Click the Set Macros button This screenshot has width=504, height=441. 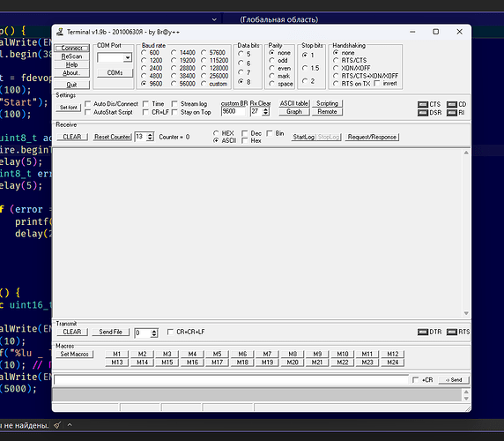[75, 355]
